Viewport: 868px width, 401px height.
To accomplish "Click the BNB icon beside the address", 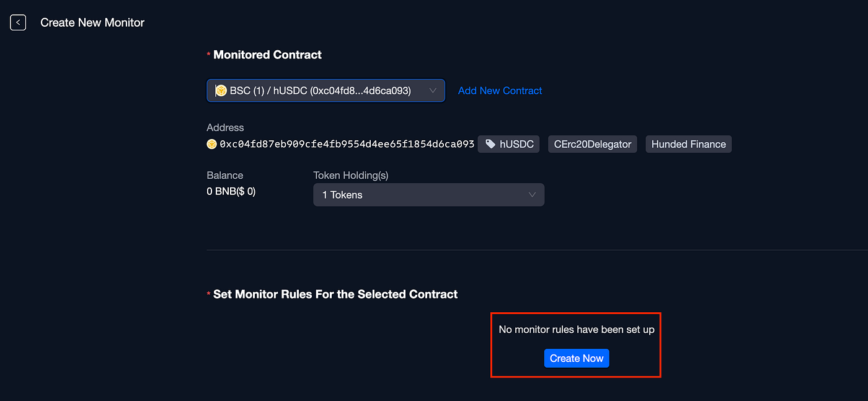I will click(x=212, y=144).
